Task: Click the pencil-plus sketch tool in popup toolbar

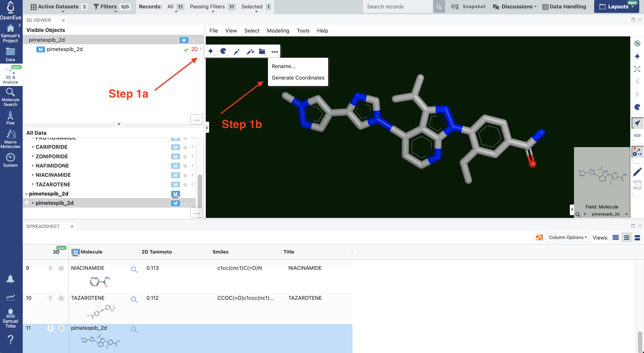Action: [x=250, y=52]
